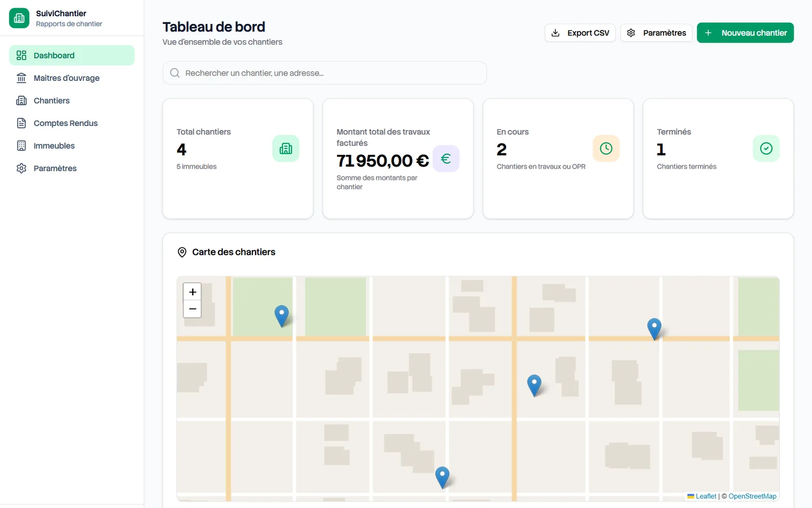The height and width of the screenshot is (508, 812).
Task: Click the Tableau de bord heading
Action: click(x=214, y=27)
